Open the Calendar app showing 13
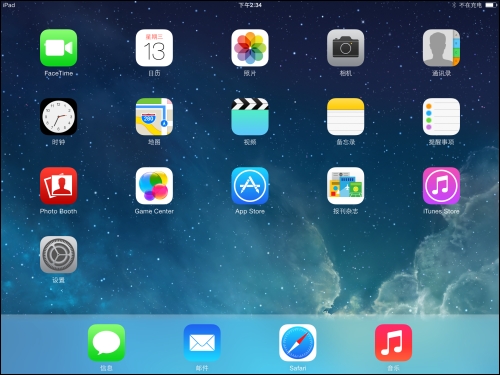This screenshot has width=500, height=375. (154, 48)
